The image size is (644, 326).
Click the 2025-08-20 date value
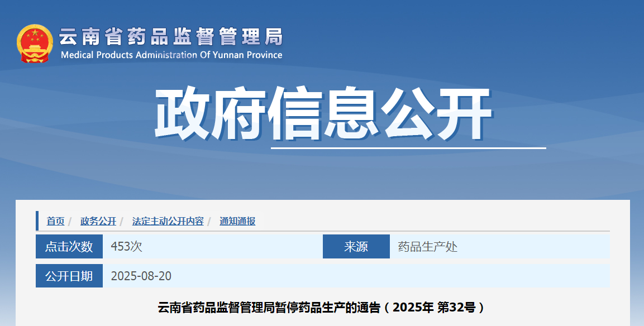coord(141,276)
